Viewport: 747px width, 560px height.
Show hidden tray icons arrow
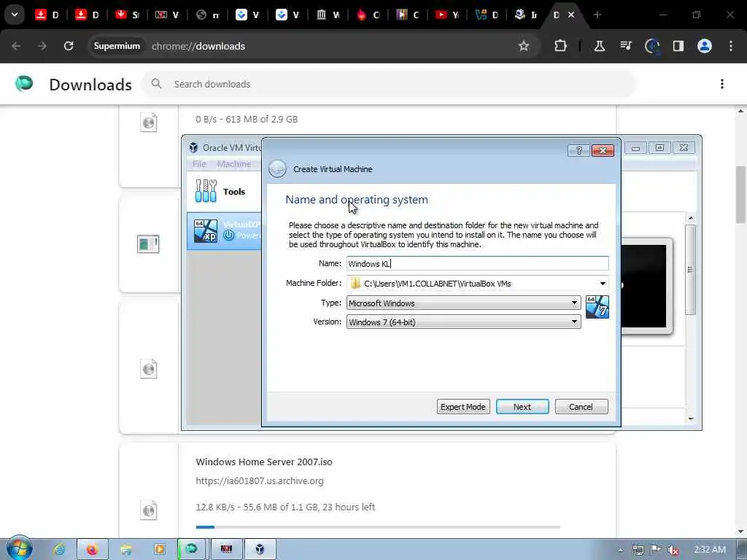[620, 550]
